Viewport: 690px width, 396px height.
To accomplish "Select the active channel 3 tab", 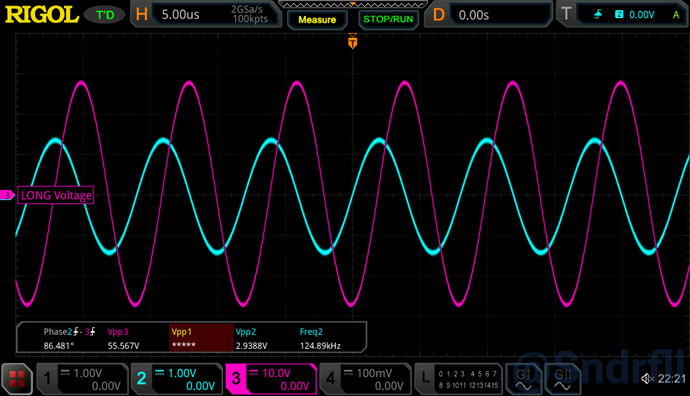I will (x=271, y=379).
